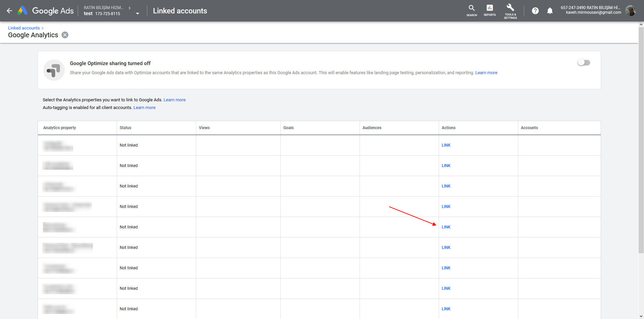Screen dimensions: 644x319
Task: Toggle Google Optimize sharing switch
Action: pos(584,62)
